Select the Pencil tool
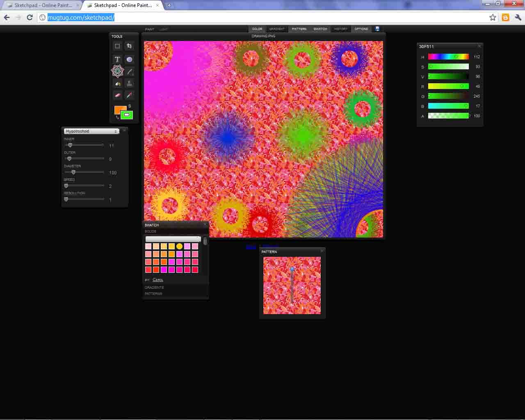525x420 pixels. pos(129,71)
